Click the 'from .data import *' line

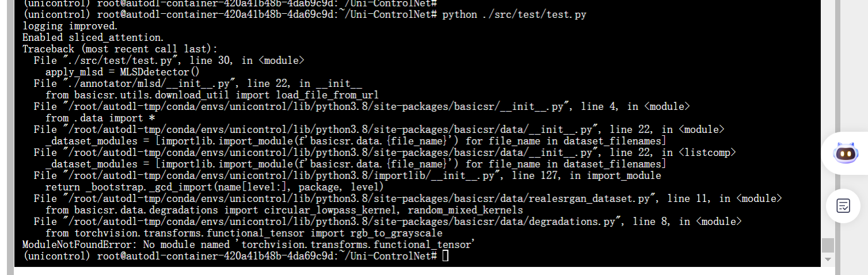tap(94, 118)
